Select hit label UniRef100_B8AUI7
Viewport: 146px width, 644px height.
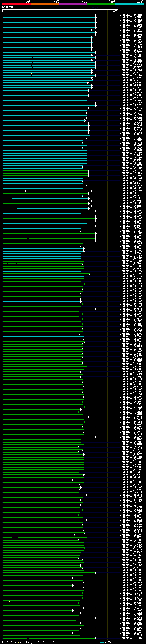pyautogui.click(x=131, y=208)
